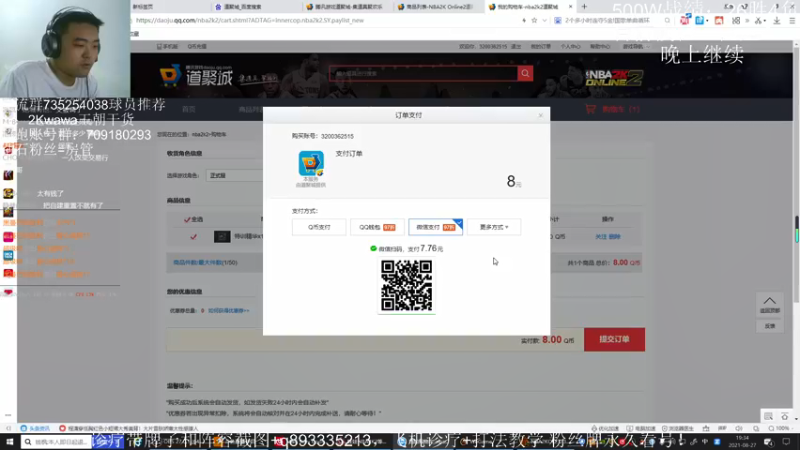
Task: Click the 电脑加速 status bar icon
Action: click(x=641, y=429)
